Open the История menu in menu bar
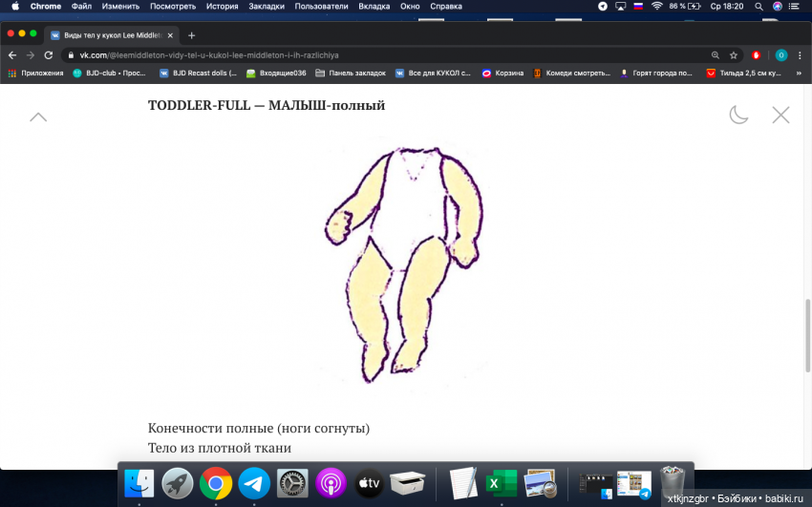Image resolution: width=812 pixels, height=507 pixels. pyautogui.click(x=222, y=7)
